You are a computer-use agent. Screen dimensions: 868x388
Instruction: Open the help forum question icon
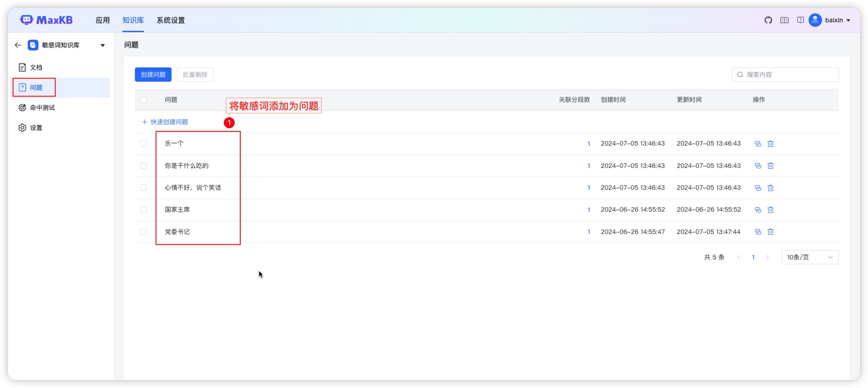point(801,20)
